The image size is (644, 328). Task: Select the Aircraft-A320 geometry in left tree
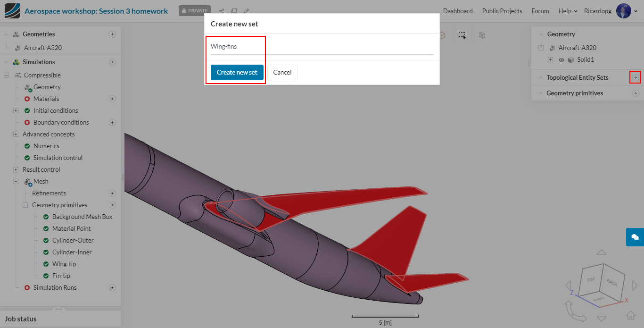43,48
